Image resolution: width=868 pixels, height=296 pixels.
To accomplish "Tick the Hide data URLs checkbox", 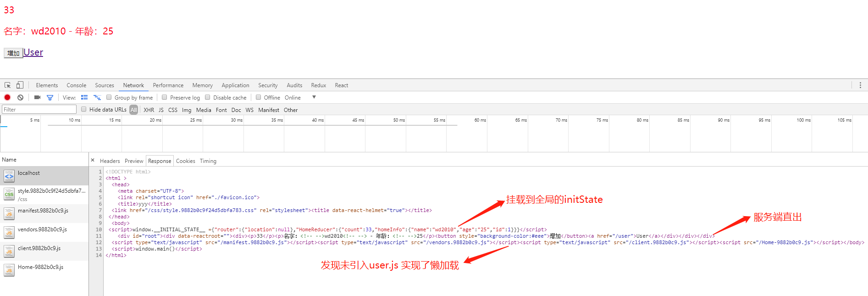I will pyautogui.click(x=84, y=109).
